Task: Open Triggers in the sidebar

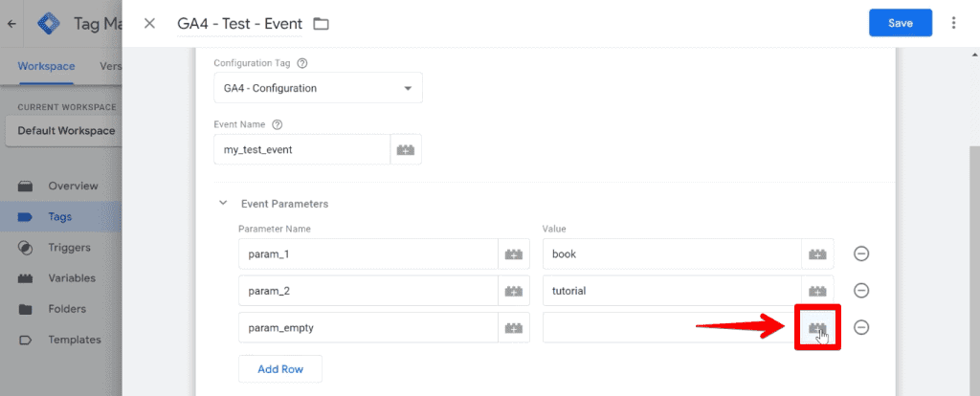Action: 69,248
